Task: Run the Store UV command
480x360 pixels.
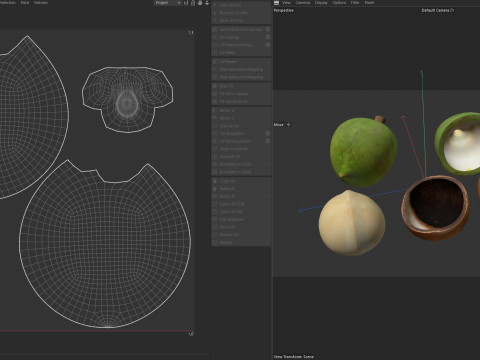Action: [x=241, y=227]
